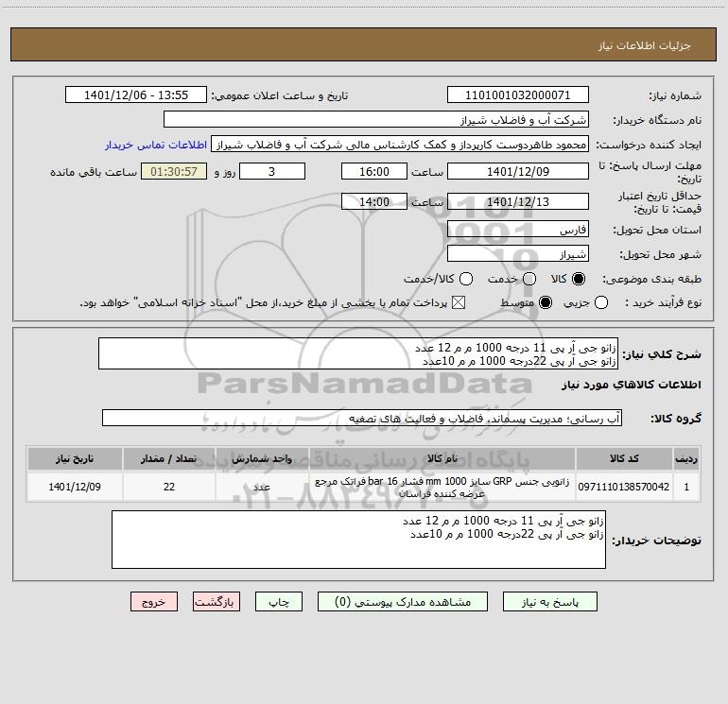Select the خدمت radio button
This screenshot has height=704, width=728.
tap(529, 279)
